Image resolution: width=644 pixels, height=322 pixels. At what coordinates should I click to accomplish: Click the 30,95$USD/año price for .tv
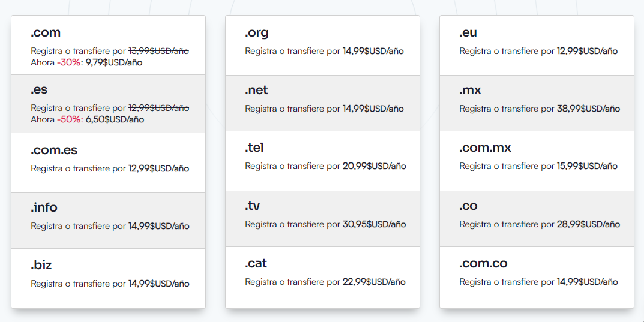pos(374,224)
